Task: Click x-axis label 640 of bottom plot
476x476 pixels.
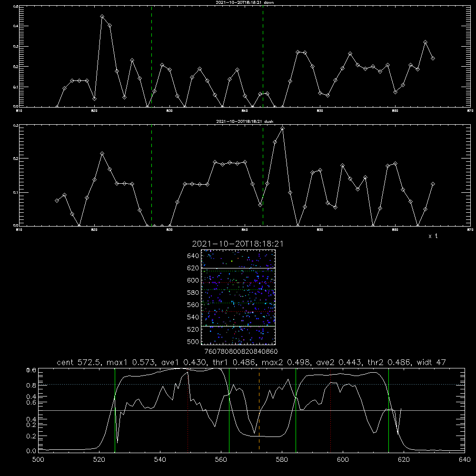Action: point(465,460)
